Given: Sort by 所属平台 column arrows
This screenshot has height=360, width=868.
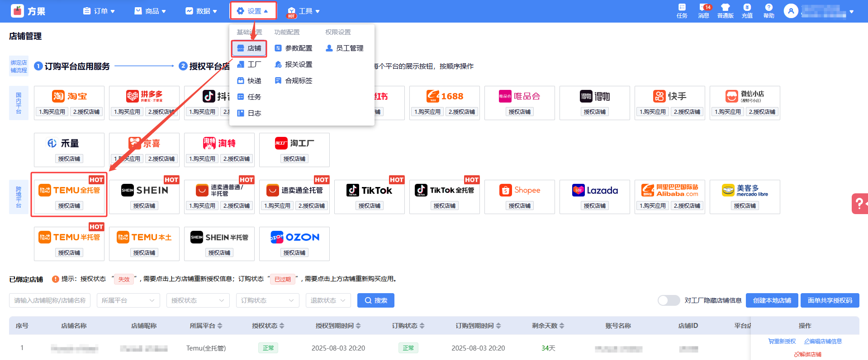Looking at the screenshot, I should coord(220,326).
